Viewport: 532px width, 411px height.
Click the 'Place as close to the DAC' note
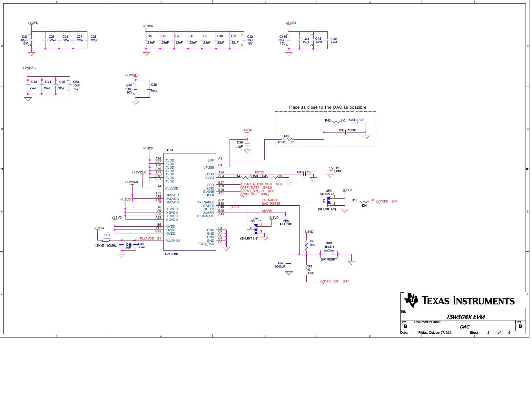pyautogui.click(x=327, y=107)
